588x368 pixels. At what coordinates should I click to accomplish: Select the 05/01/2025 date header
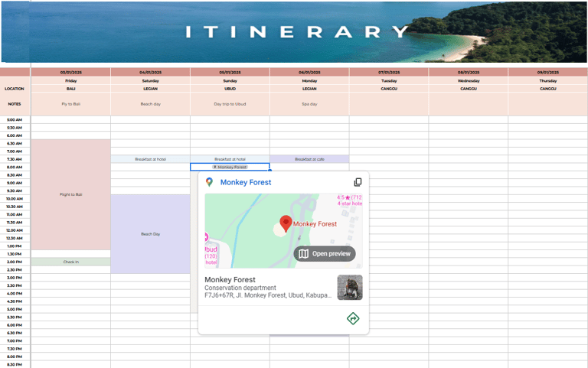pyautogui.click(x=230, y=72)
